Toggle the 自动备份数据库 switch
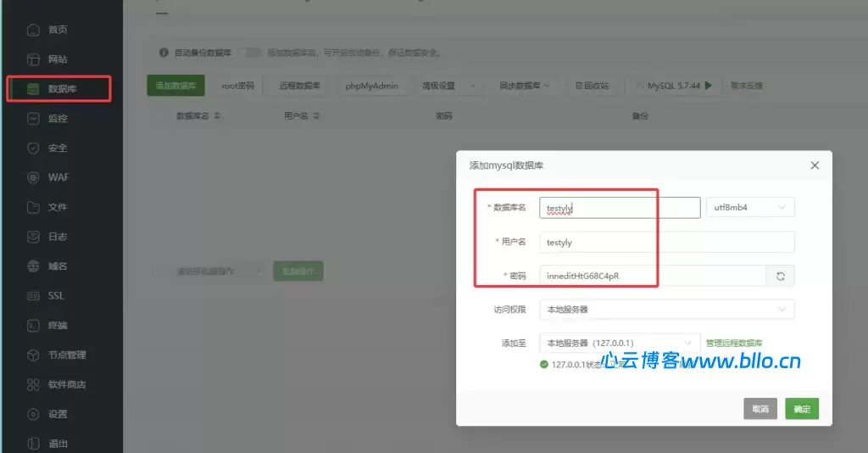The height and width of the screenshot is (453, 868). tap(252, 53)
